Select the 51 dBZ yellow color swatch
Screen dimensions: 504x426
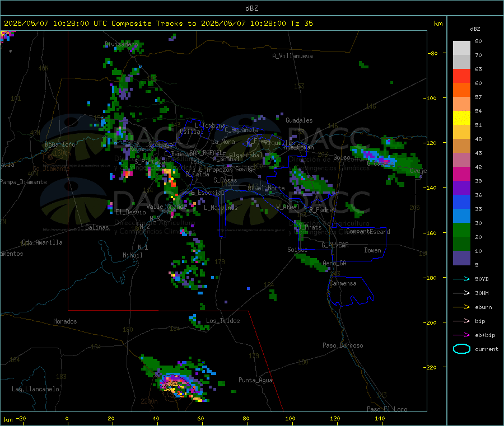(461, 118)
